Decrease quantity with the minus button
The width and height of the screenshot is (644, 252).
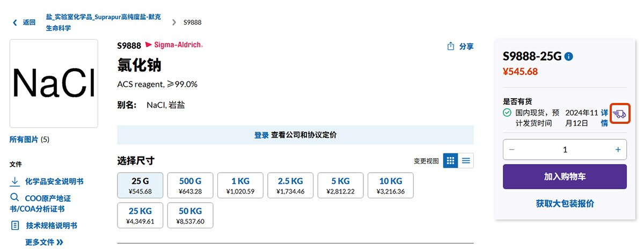click(x=511, y=150)
